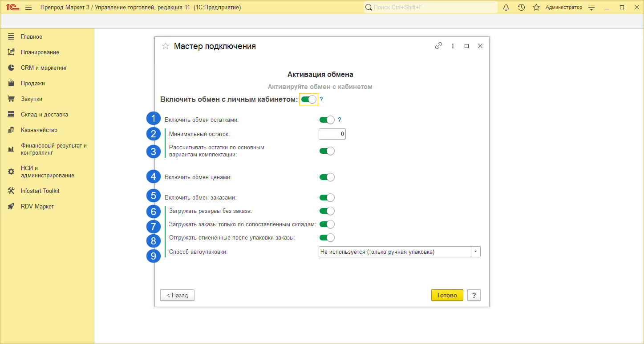This screenshot has height=344, width=644.
Task: Turn off Загружать резервы без заказа
Action: [x=327, y=211]
